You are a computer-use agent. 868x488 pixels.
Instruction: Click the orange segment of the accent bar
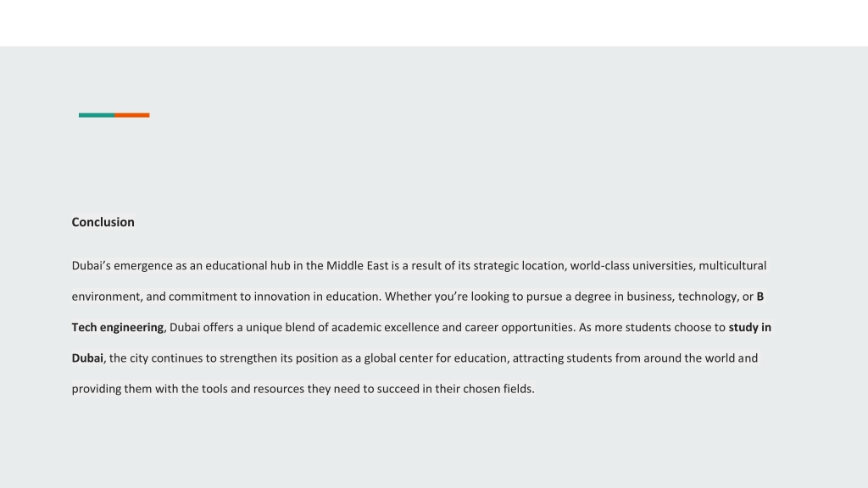(131, 115)
